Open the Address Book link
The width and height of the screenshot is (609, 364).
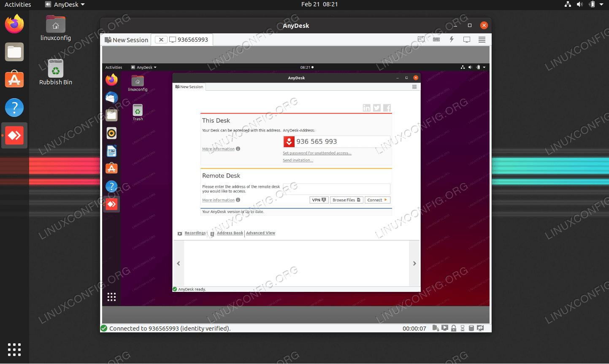[x=230, y=233]
